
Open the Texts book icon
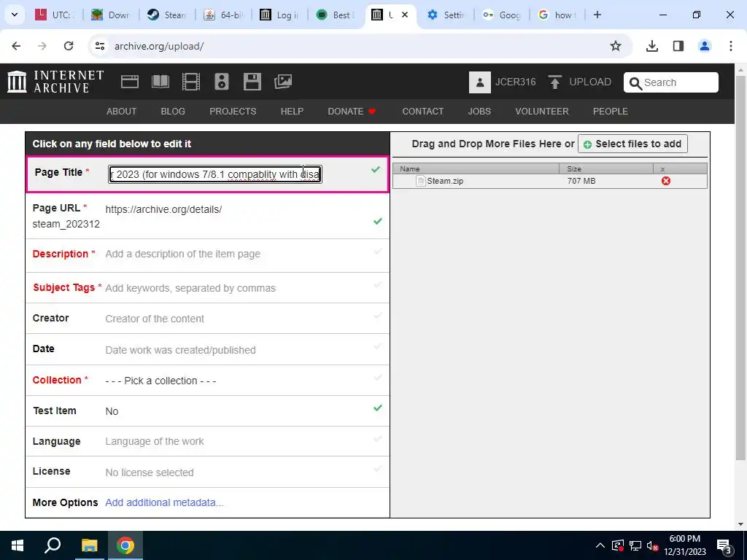(x=160, y=82)
